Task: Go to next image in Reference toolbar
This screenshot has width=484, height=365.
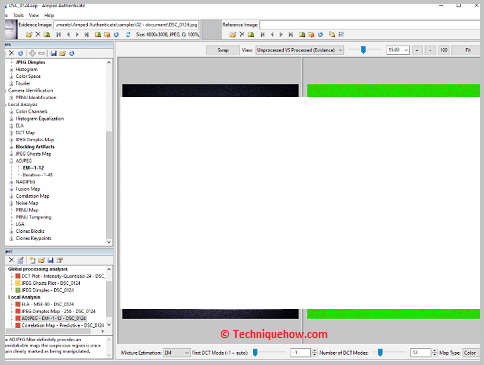Action: coord(281,34)
